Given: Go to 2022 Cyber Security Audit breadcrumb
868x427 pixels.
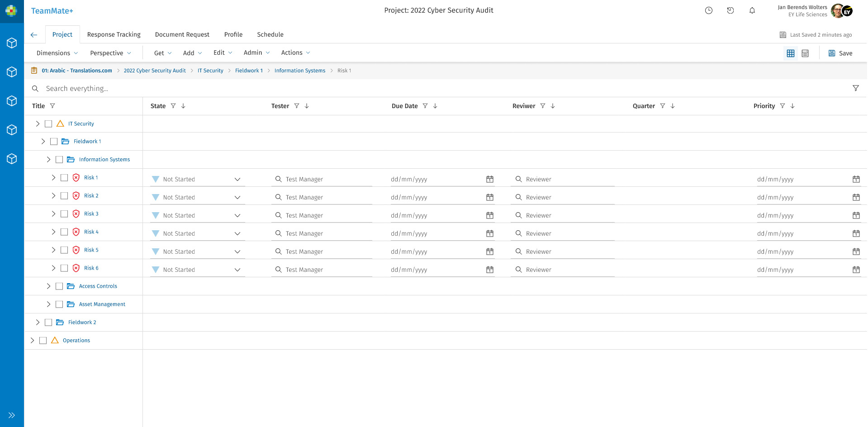Looking at the screenshot, I should (x=155, y=71).
